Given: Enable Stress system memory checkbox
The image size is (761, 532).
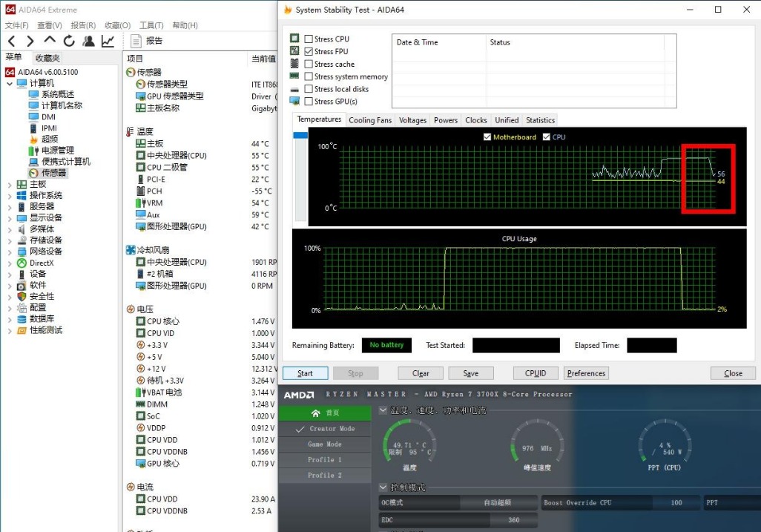Looking at the screenshot, I should tap(309, 76).
